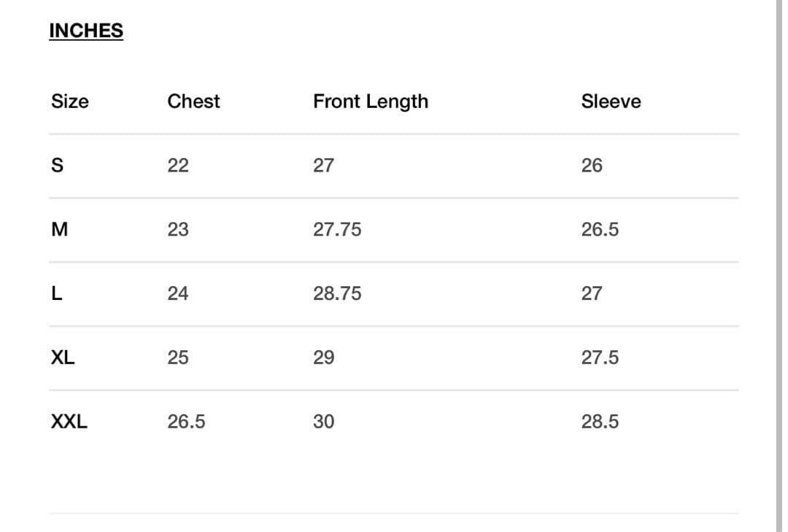
Task: Click the chest value 22
Action: click(178, 166)
